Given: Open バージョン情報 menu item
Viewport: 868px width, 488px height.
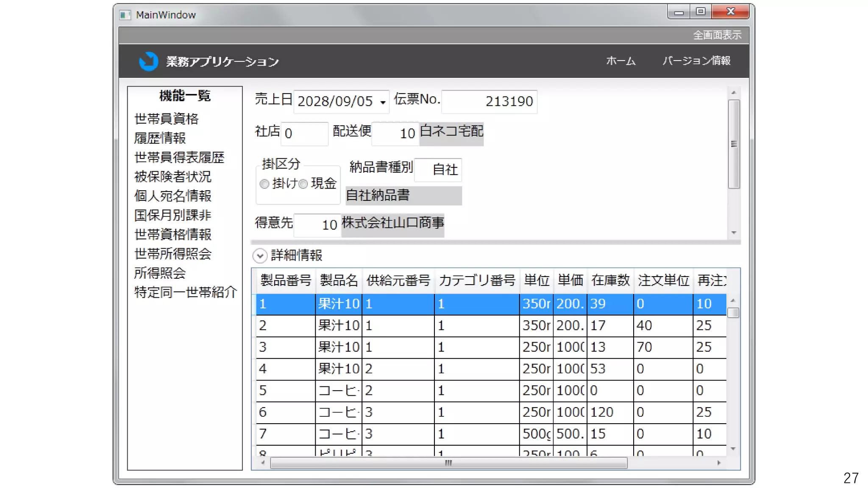Looking at the screenshot, I should [696, 61].
